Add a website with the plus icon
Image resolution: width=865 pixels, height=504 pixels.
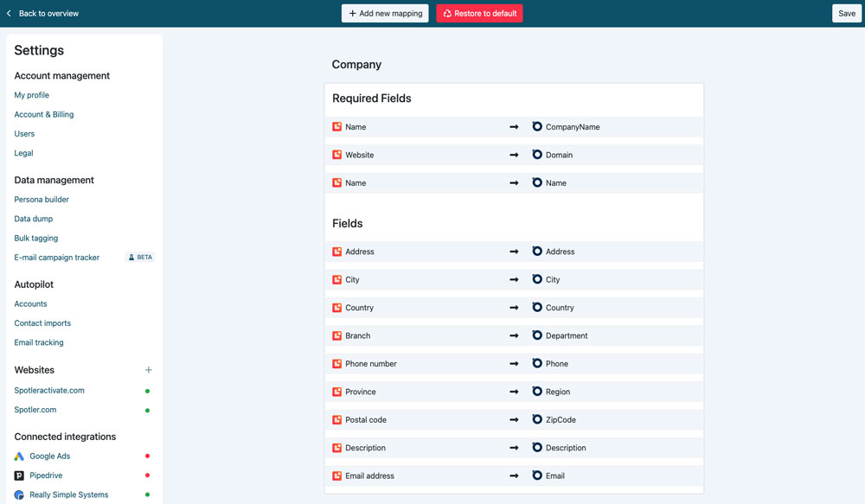coord(149,370)
